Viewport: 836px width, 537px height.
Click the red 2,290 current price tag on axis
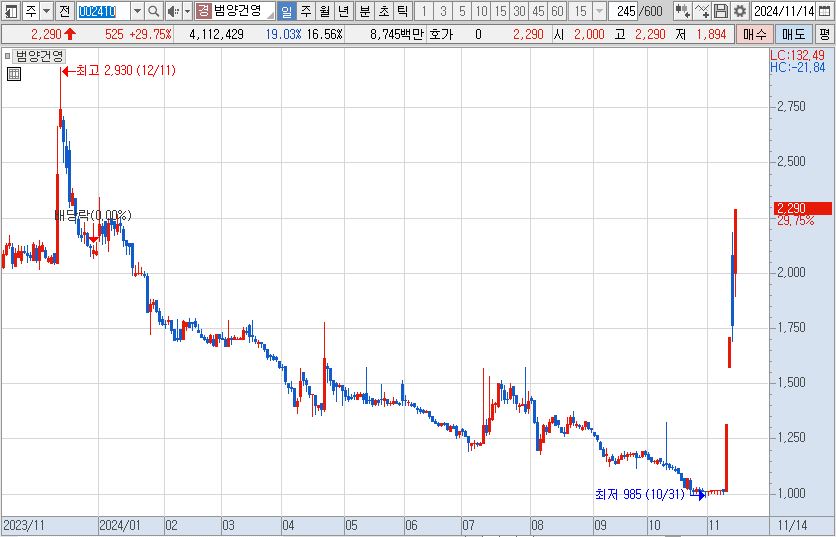(802, 208)
